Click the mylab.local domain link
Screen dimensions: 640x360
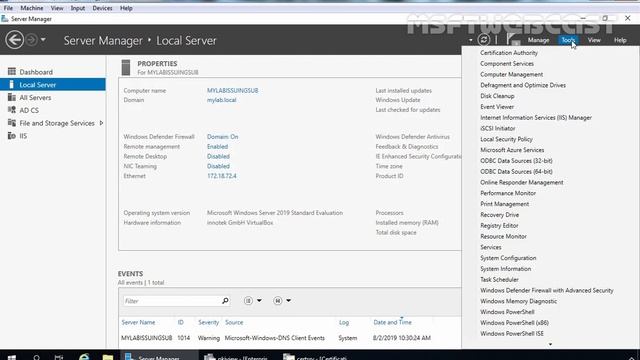pyautogui.click(x=221, y=100)
